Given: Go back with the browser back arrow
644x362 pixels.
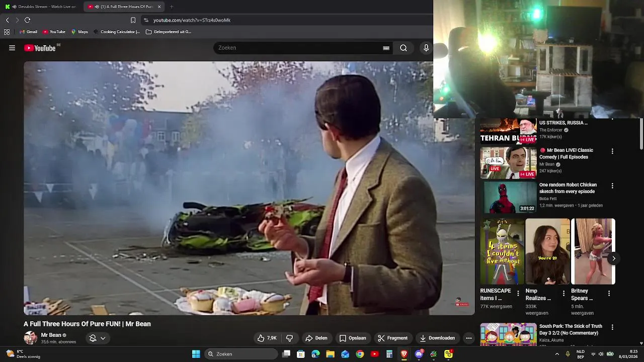Looking at the screenshot, I should tap(7, 20).
